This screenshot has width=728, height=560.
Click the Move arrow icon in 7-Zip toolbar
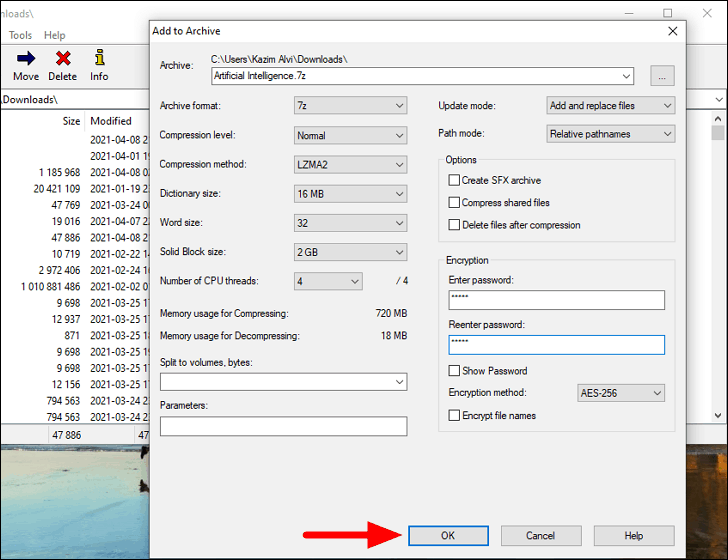(x=26, y=59)
